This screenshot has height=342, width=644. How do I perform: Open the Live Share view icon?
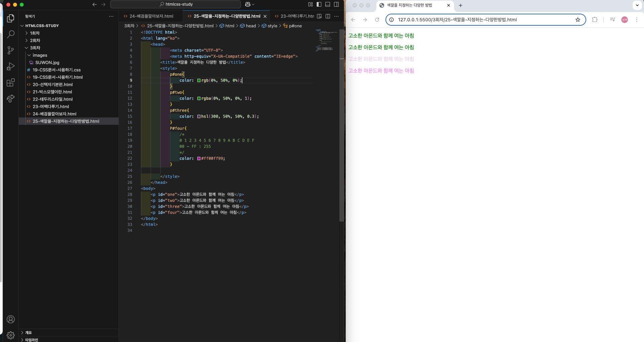point(11,98)
